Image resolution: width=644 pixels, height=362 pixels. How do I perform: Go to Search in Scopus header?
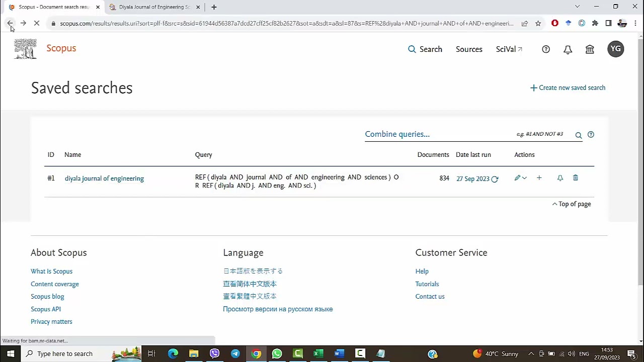click(x=425, y=49)
